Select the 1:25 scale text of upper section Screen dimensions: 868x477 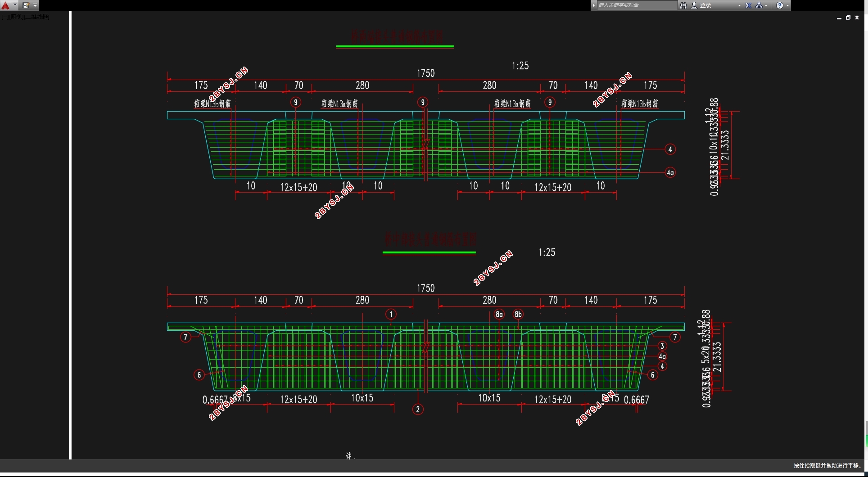point(520,66)
